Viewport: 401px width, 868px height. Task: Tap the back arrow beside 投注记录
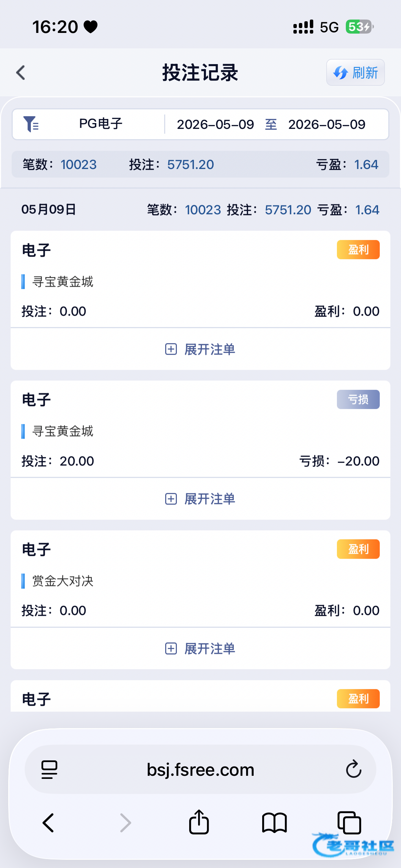click(21, 73)
